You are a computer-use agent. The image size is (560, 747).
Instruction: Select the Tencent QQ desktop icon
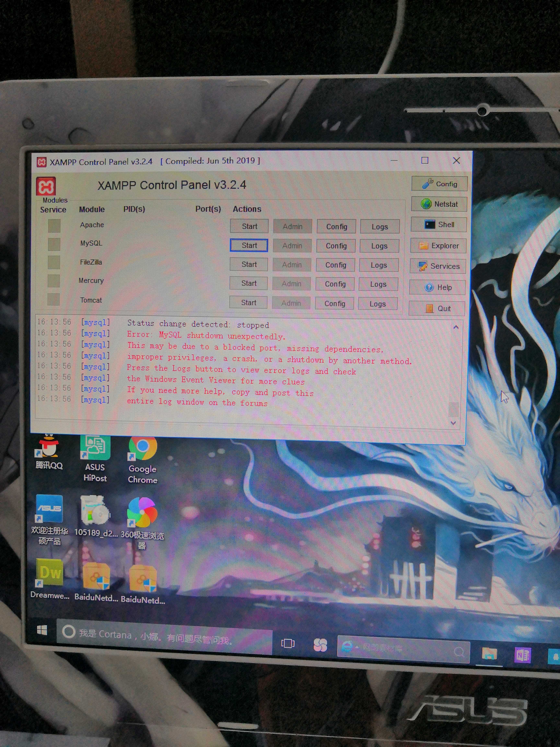click(x=49, y=452)
